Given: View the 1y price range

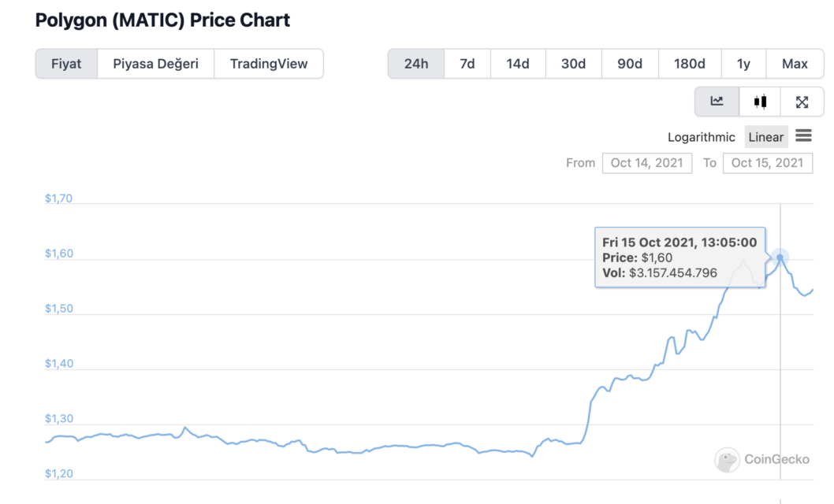Looking at the screenshot, I should 743,64.
